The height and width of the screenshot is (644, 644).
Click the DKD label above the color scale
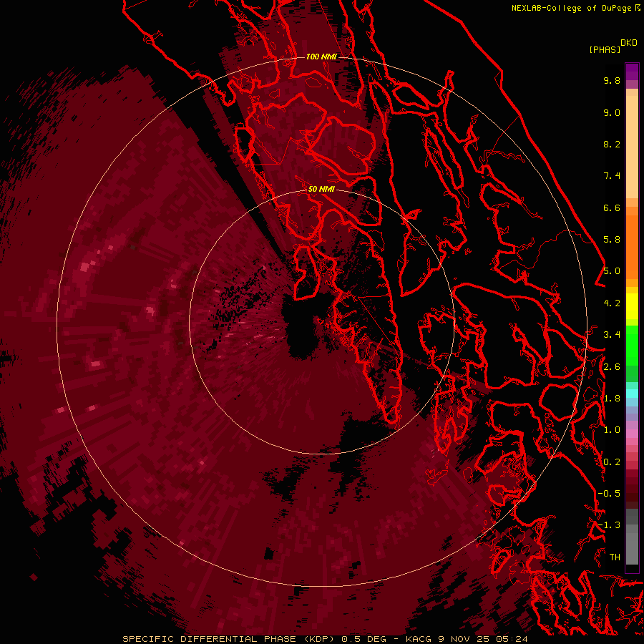point(629,42)
